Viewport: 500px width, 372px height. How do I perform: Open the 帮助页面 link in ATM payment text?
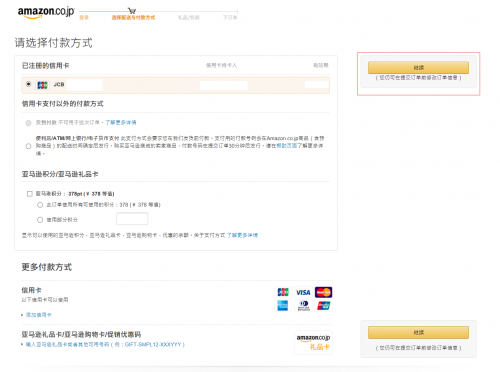pyautogui.click(x=287, y=146)
